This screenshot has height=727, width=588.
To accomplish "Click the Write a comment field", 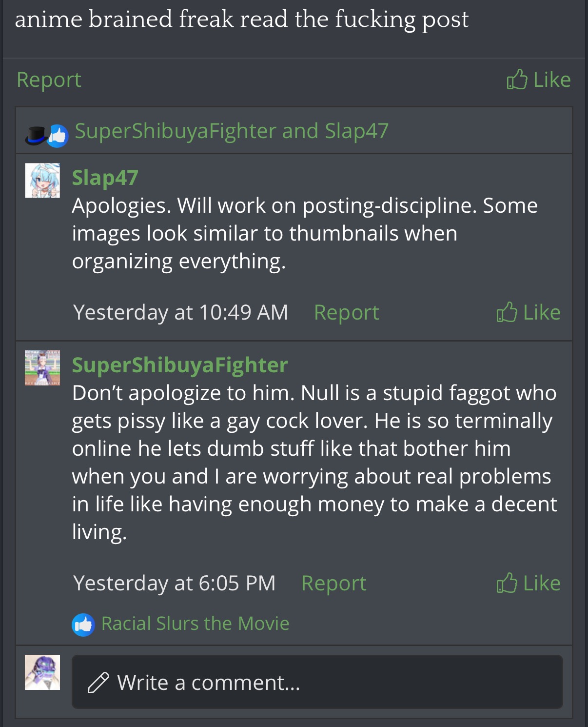I will [x=317, y=682].
